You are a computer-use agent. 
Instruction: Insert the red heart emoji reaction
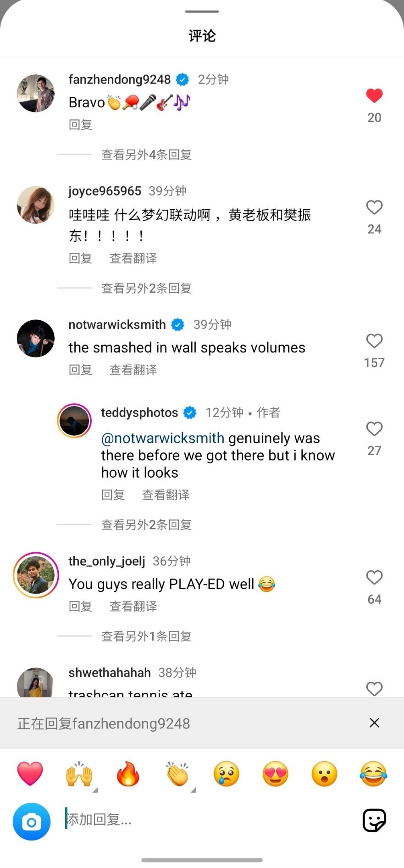pyautogui.click(x=30, y=773)
